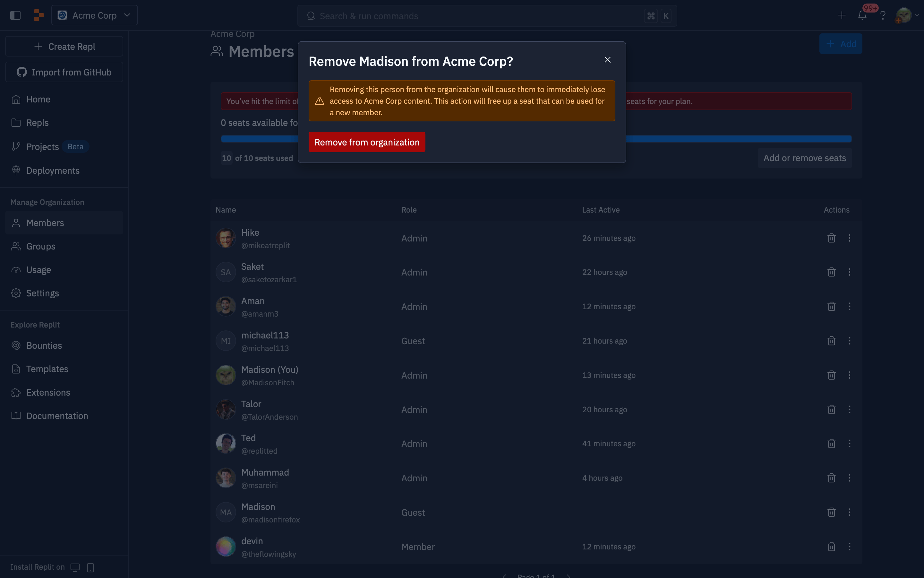Screen dimensions: 924x578
Task: Open more options for madisonfirefox
Action: 849,512
